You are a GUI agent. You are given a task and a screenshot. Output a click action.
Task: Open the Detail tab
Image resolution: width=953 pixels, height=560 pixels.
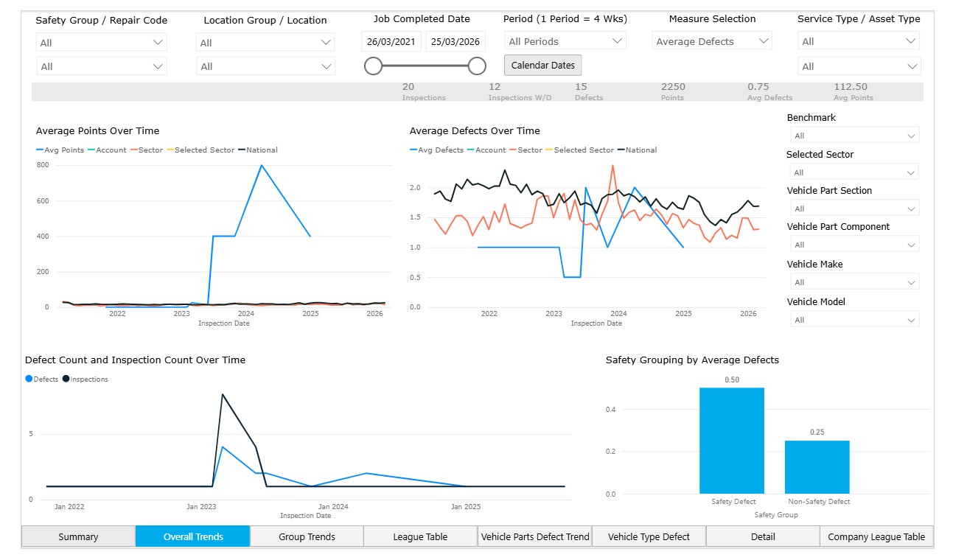coord(763,536)
